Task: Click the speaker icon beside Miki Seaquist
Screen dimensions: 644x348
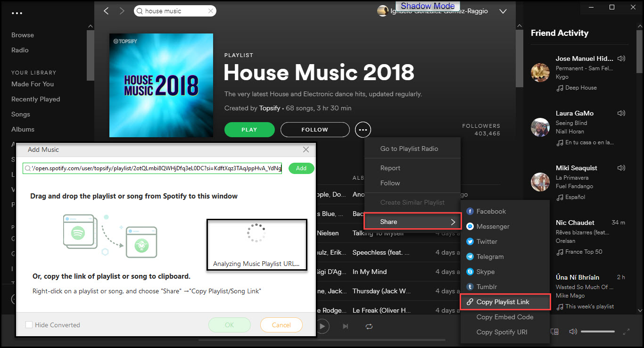Action: tap(621, 168)
